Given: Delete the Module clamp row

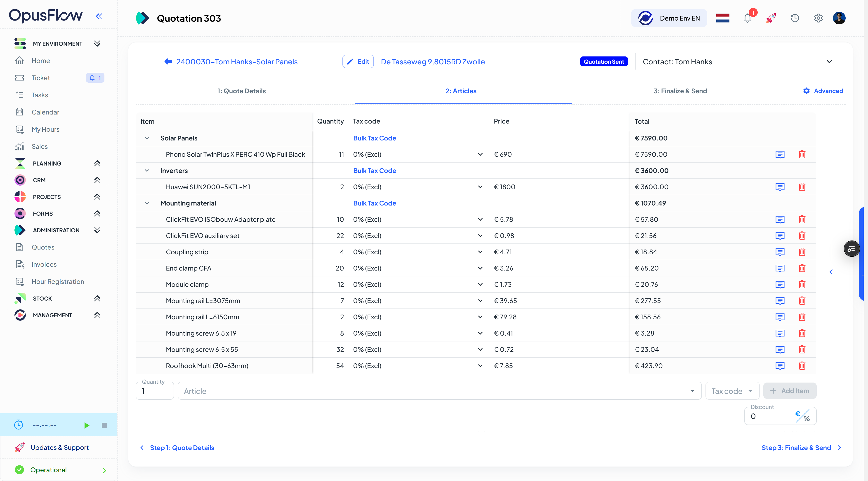Looking at the screenshot, I should click(x=802, y=285).
